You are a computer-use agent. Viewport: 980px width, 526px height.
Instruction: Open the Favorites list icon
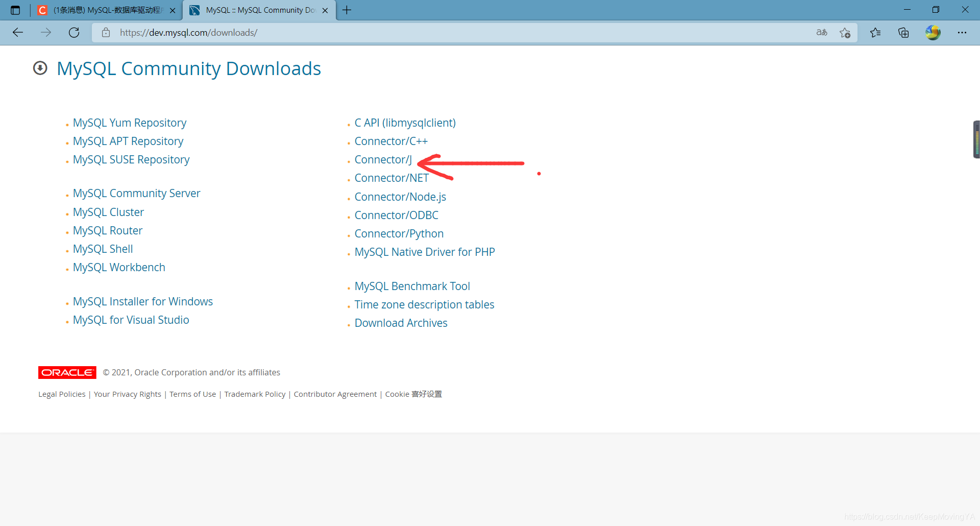[875, 33]
